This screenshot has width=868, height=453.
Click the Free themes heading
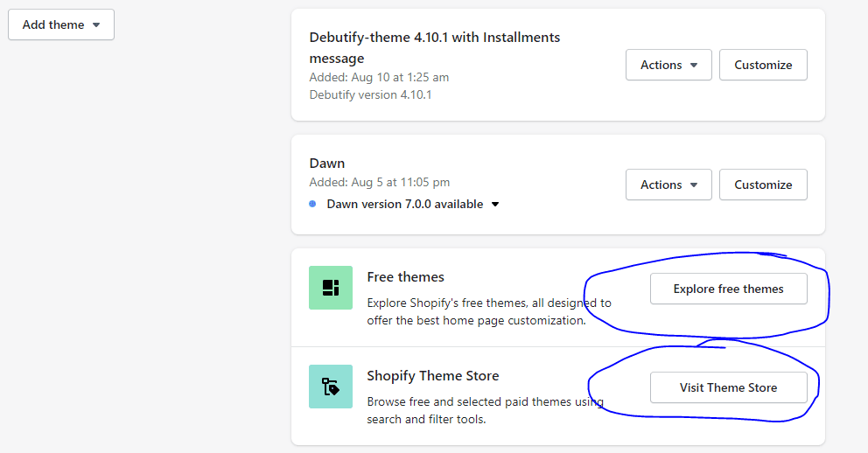coord(406,277)
